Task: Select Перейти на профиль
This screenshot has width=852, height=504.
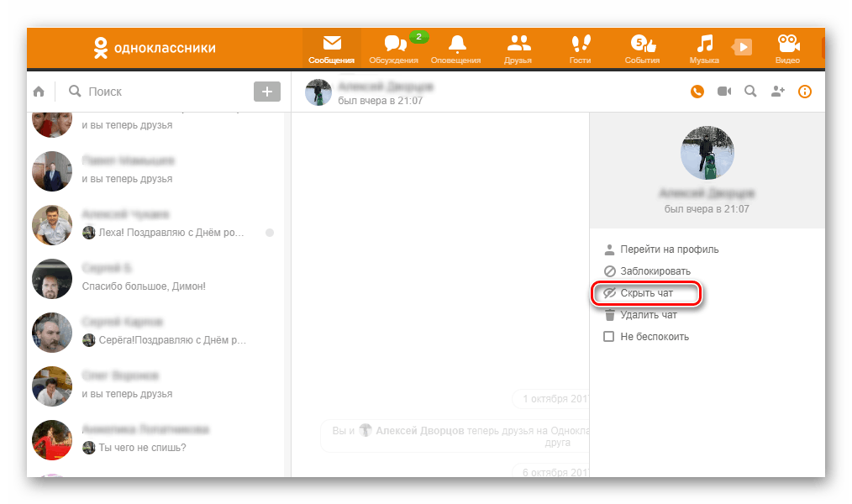Action: coord(670,249)
